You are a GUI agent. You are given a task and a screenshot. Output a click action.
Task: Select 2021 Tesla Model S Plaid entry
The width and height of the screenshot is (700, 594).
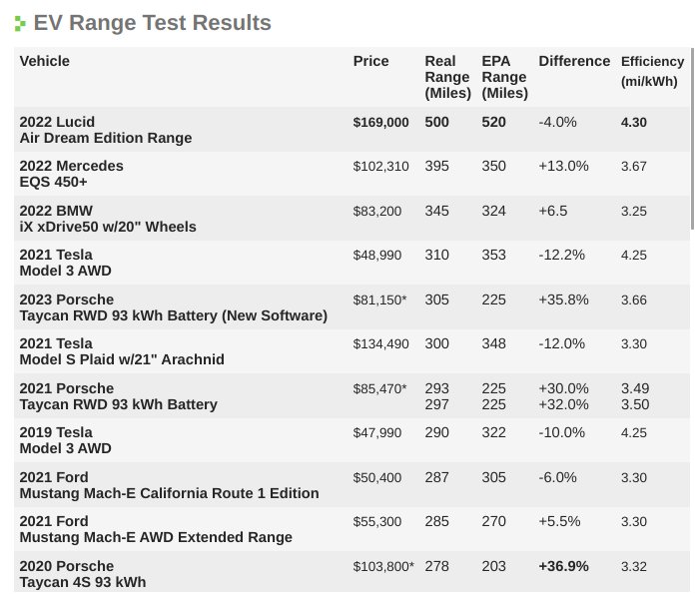click(x=122, y=351)
